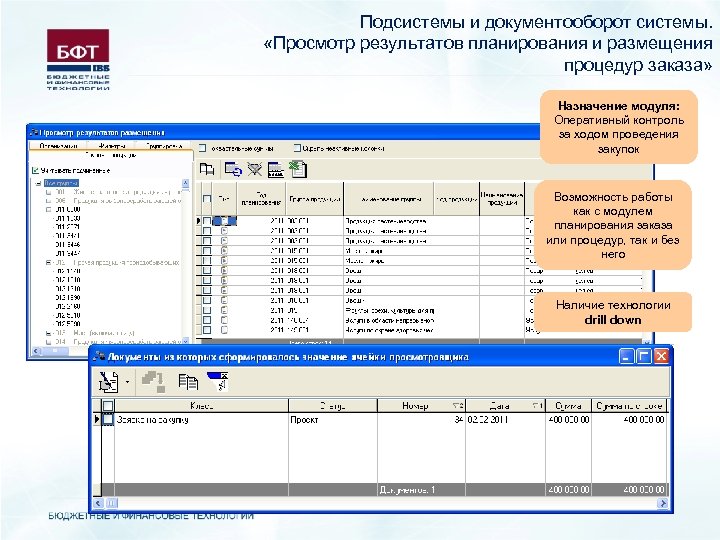Tick select-all checkbox in main grid header
The width and height of the screenshot is (720, 540).
coord(207,199)
